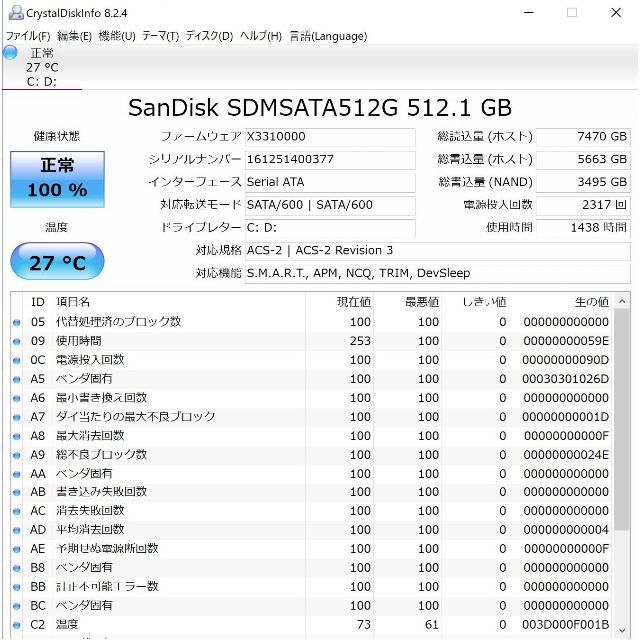This screenshot has width=640, height=640.
Task: Click the status dot on row A5
Action: [x=17, y=380]
